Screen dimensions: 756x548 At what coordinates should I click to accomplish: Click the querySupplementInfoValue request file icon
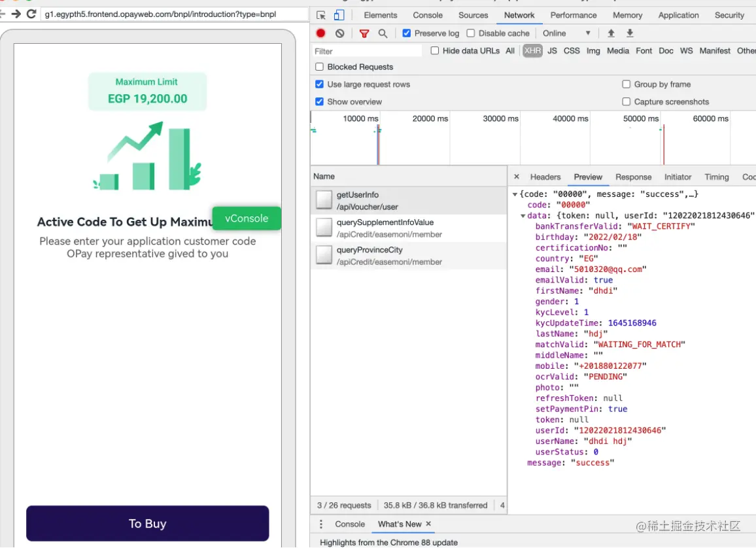coord(324,228)
